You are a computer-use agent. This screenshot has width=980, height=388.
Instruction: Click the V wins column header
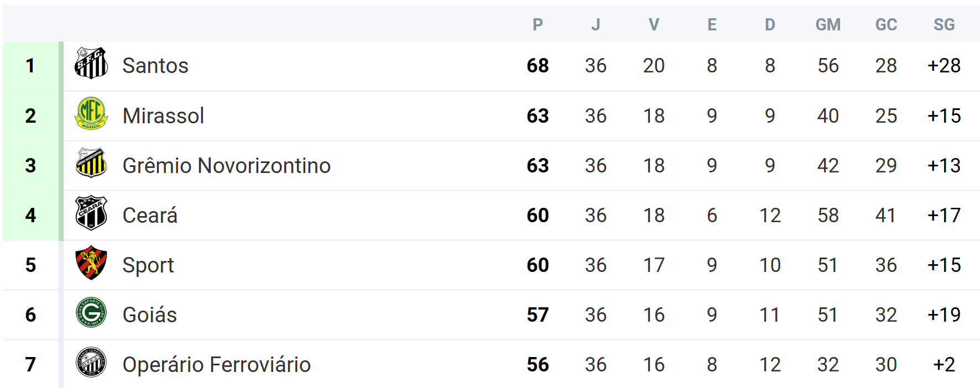[x=654, y=25]
